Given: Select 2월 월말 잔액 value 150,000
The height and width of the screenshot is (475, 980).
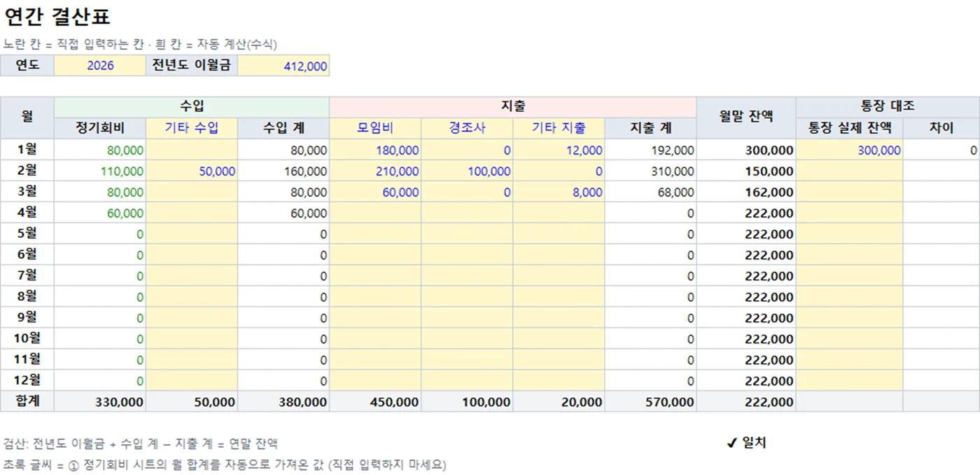Looking at the screenshot, I should point(746,171).
